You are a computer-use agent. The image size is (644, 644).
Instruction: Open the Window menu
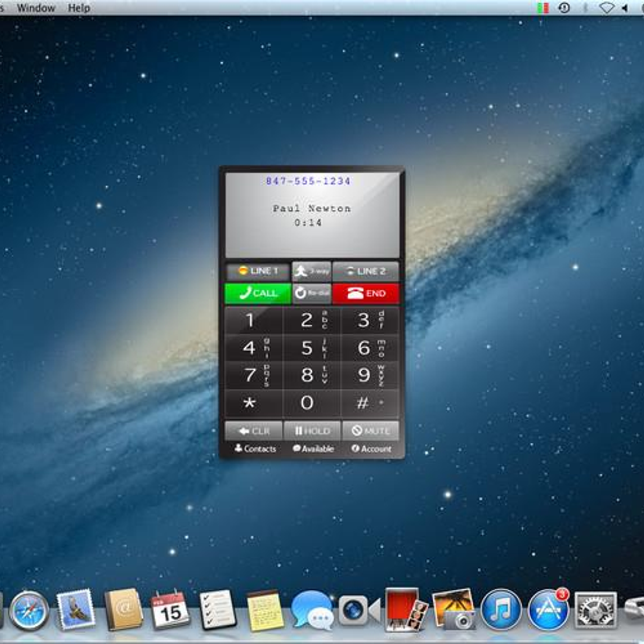pyautogui.click(x=36, y=8)
